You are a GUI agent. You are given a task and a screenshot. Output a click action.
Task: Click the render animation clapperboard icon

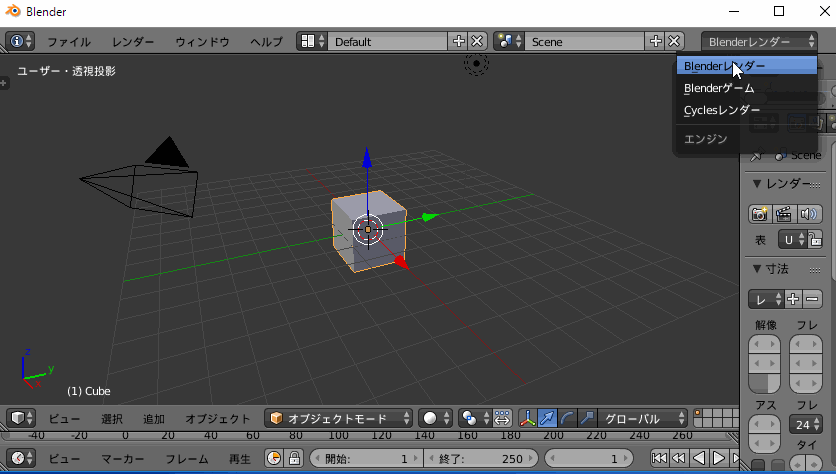[784, 214]
